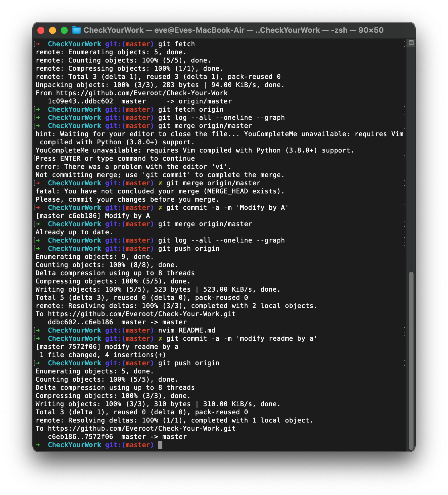
Task: Click the "git commit -a -m 'Modify by A'" command
Action: (x=228, y=207)
